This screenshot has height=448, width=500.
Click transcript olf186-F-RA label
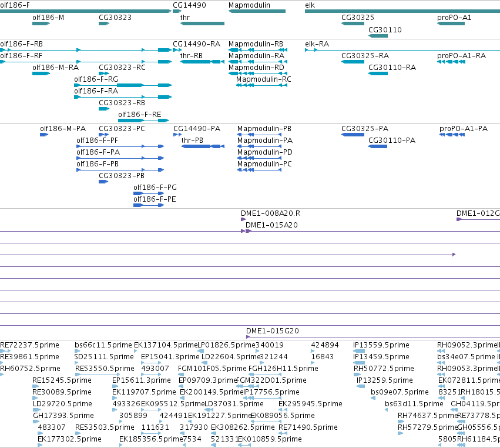96,91
